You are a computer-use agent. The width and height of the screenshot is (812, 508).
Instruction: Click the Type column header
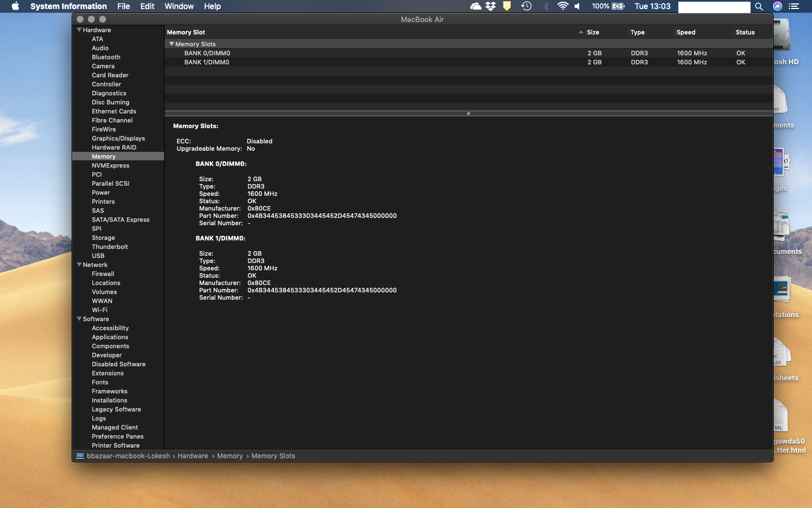[637, 32]
